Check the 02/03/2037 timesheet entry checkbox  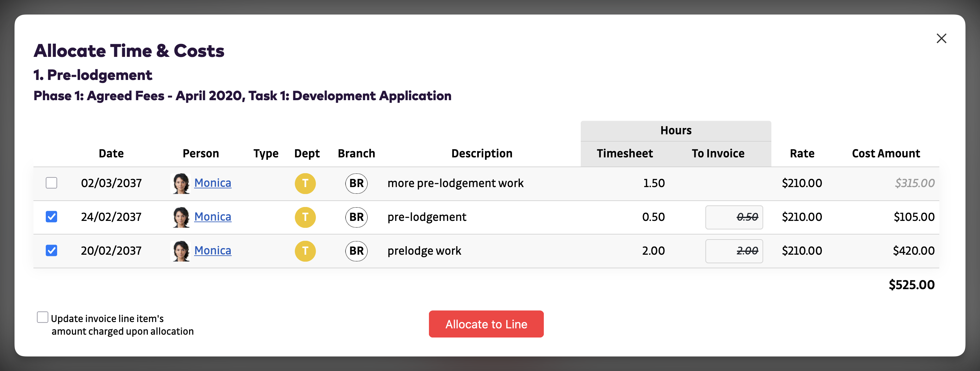click(x=51, y=183)
